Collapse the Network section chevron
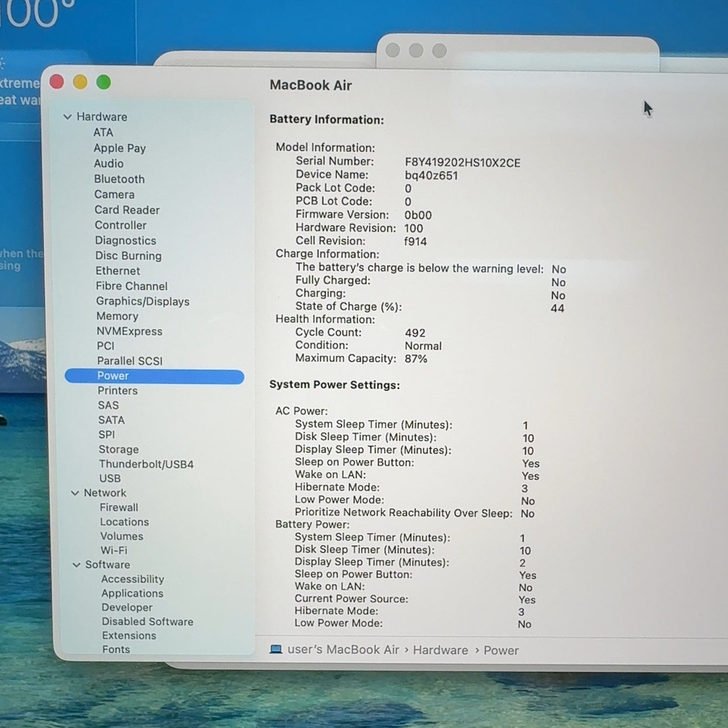 click(x=75, y=493)
